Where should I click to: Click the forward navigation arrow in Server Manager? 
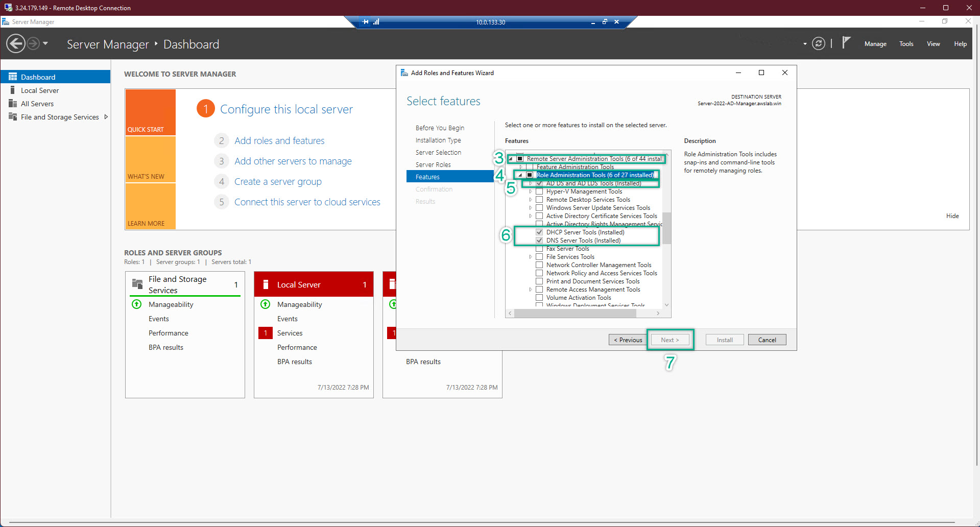pyautogui.click(x=33, y=43)
